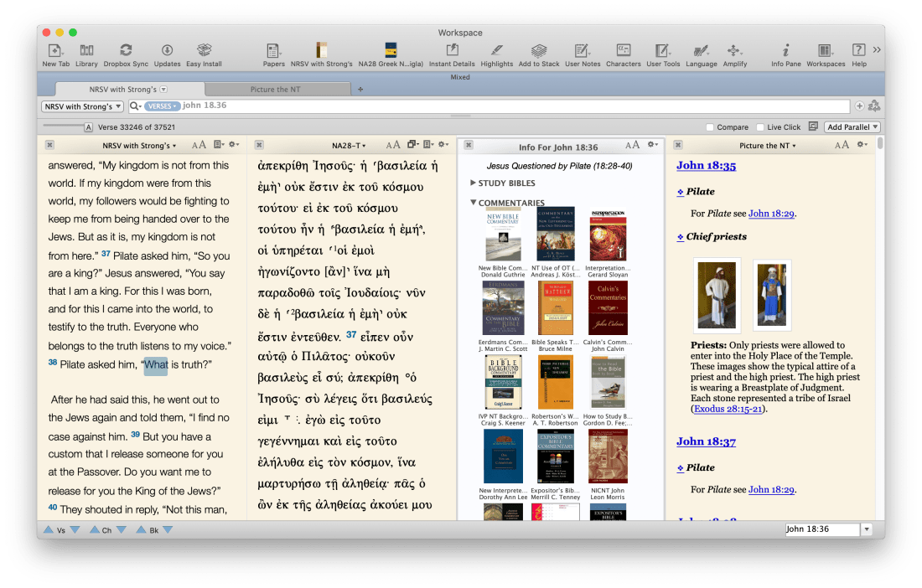Enable the Compare checkbox

point(709,126)
